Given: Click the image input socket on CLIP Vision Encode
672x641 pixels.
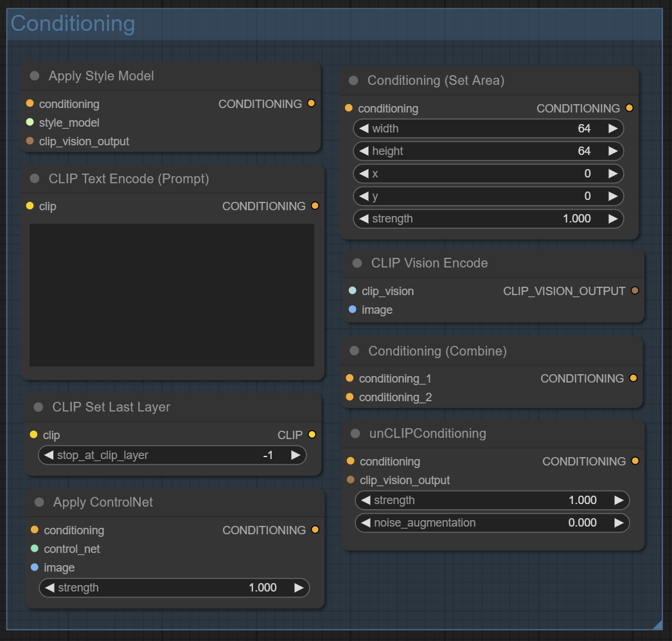Looking at the screenshot, I should (352, 309).
